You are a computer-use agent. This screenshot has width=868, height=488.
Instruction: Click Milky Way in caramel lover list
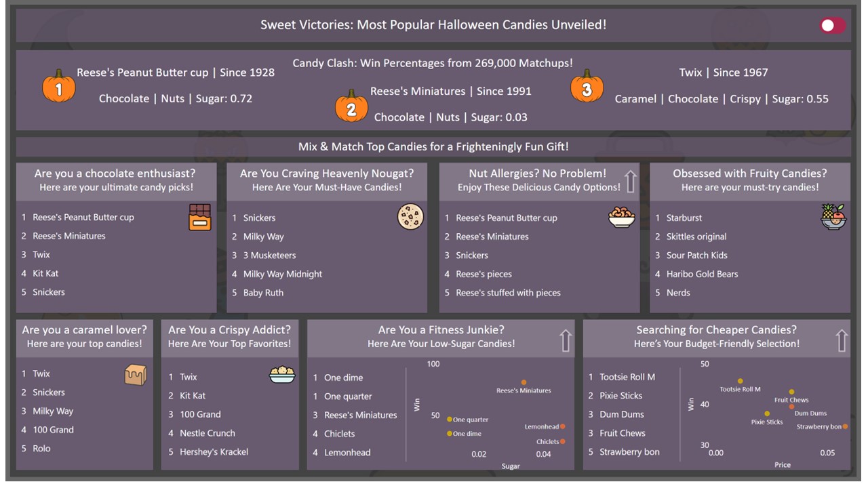[53, 411]
